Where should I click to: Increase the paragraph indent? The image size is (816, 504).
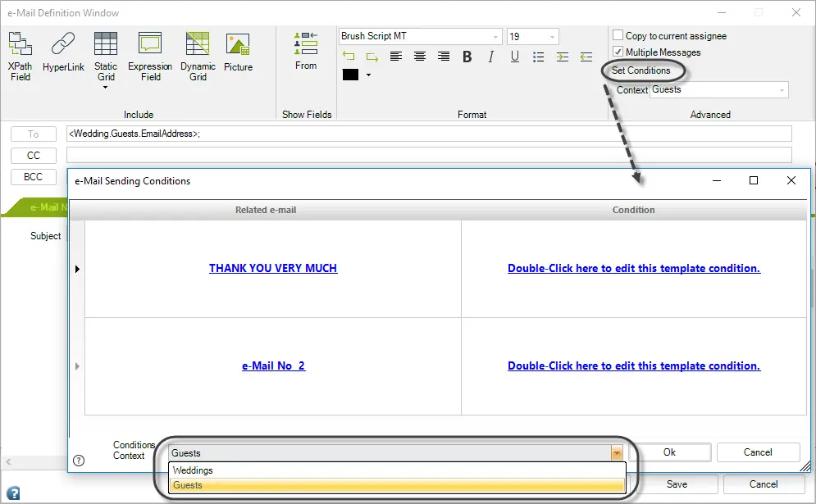[563, 57]
